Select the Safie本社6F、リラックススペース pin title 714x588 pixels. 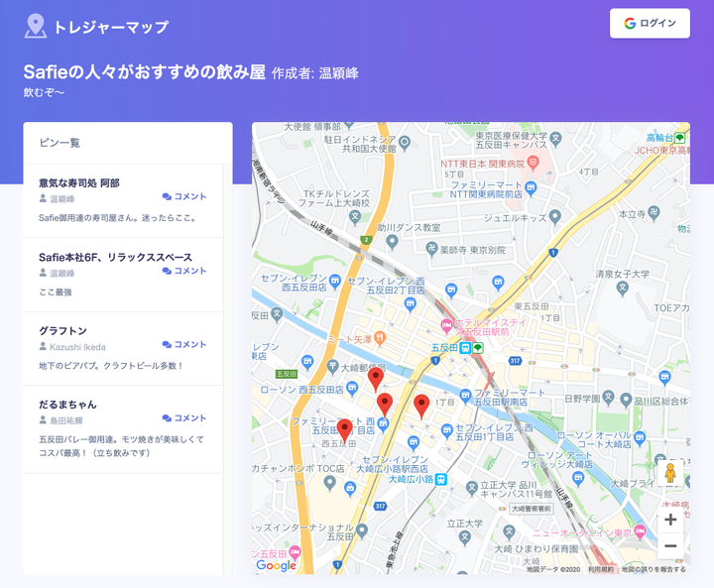[x=115, y=258]
